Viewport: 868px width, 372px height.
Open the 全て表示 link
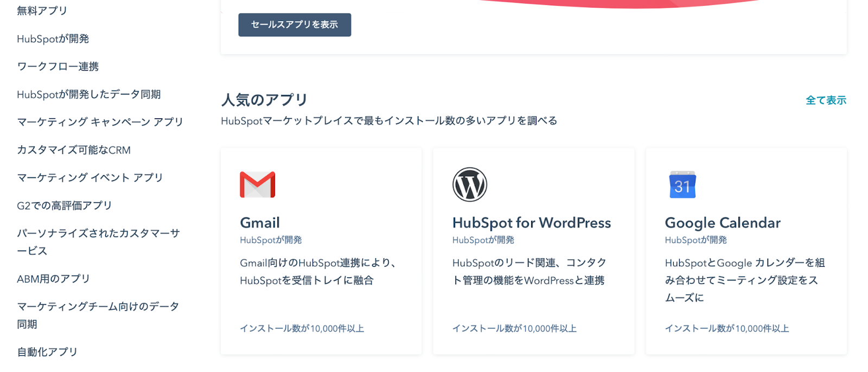pos(826,100)
